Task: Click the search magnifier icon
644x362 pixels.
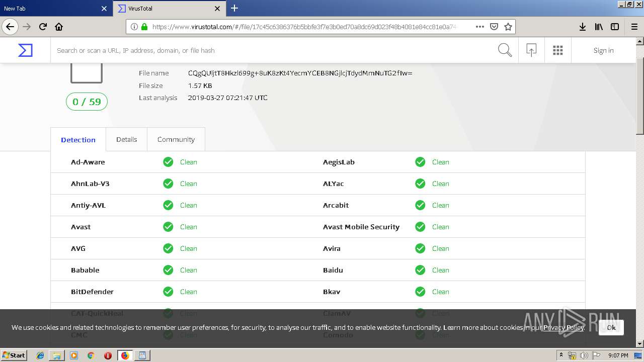Action: (505, 50)
